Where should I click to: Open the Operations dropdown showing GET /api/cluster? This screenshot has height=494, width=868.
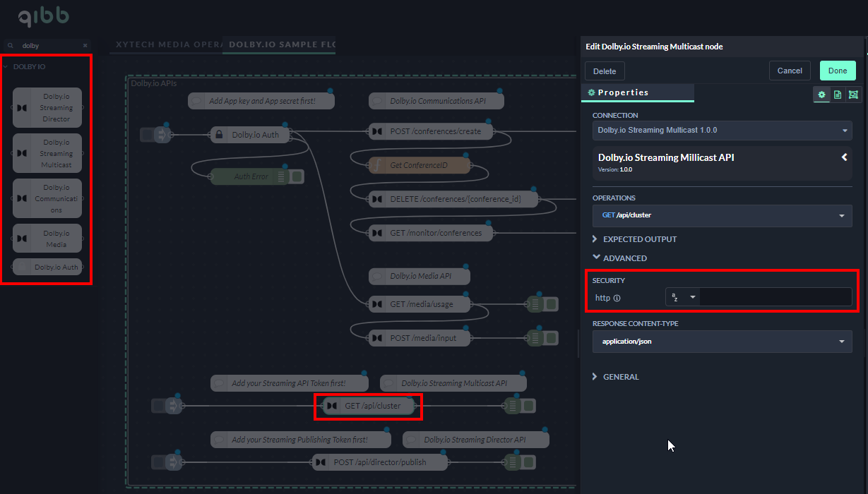(x=722, y=215)
